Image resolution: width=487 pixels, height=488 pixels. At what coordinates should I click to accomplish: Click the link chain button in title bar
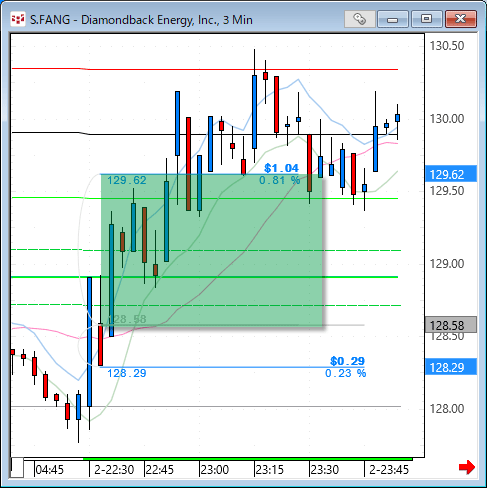click(359, 19)
